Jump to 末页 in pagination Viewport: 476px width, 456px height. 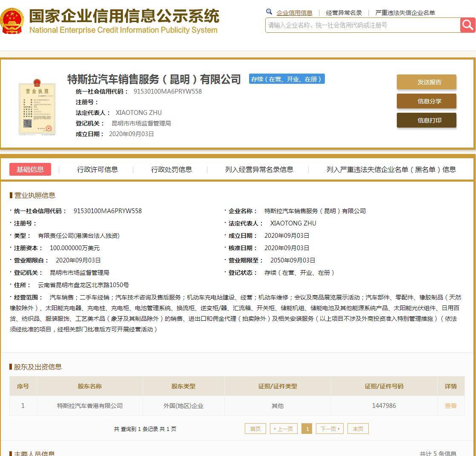click(x=358, y=429)
